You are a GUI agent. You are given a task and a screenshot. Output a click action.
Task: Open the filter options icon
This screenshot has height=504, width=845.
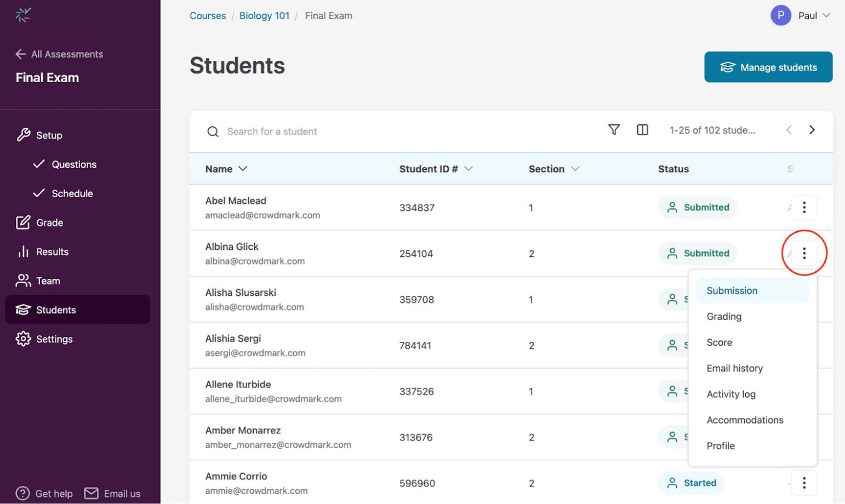[x=614, y=130]
